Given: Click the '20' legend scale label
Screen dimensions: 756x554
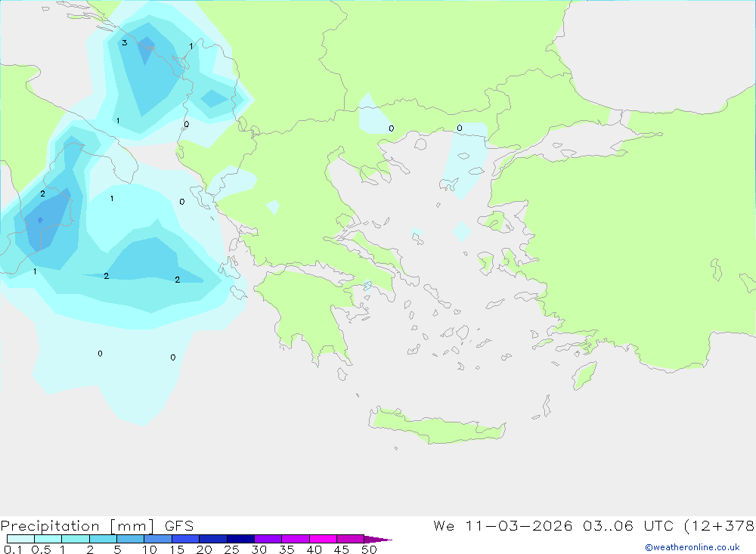Looking at the screenshot, I should (204, 549).
